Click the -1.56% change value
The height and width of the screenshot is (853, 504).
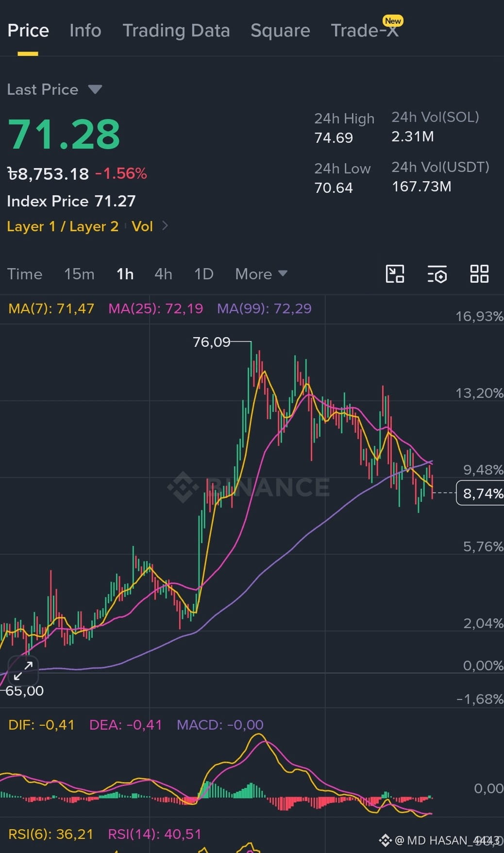(121, 173)
